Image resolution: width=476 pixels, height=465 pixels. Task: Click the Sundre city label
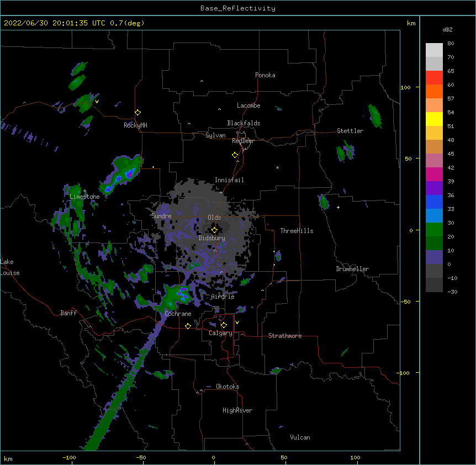pos(161,216)
